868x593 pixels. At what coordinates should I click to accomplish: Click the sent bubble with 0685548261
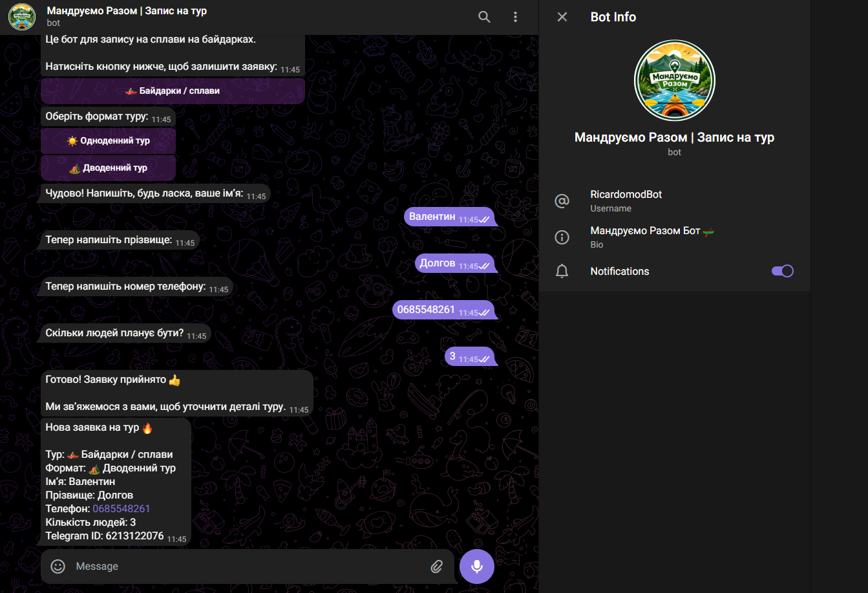[444, 310]
